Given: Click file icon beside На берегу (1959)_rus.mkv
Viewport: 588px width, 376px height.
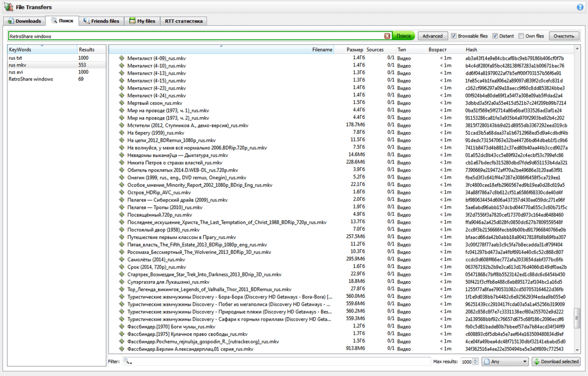Looking at the screenshot, I should [121, 133].
